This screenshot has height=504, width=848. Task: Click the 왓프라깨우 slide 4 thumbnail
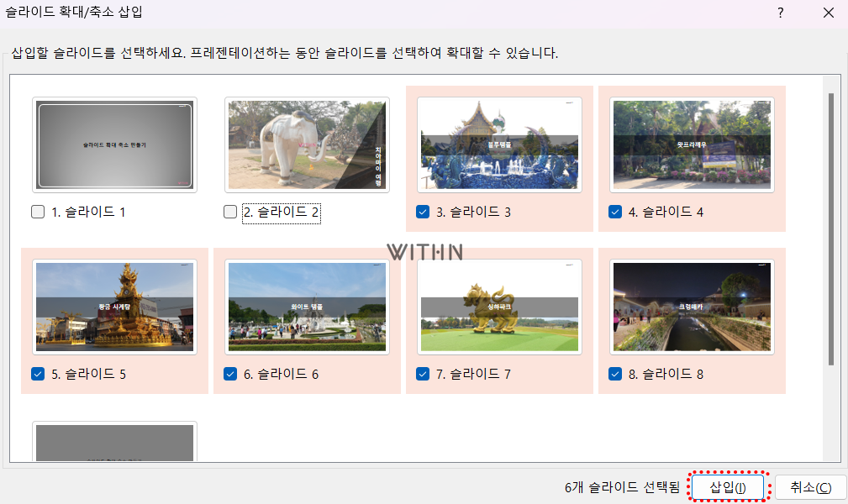point(692,145)
